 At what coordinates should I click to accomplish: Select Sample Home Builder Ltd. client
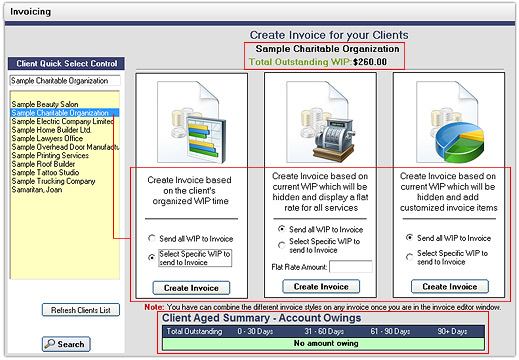[x=65, y=130]
